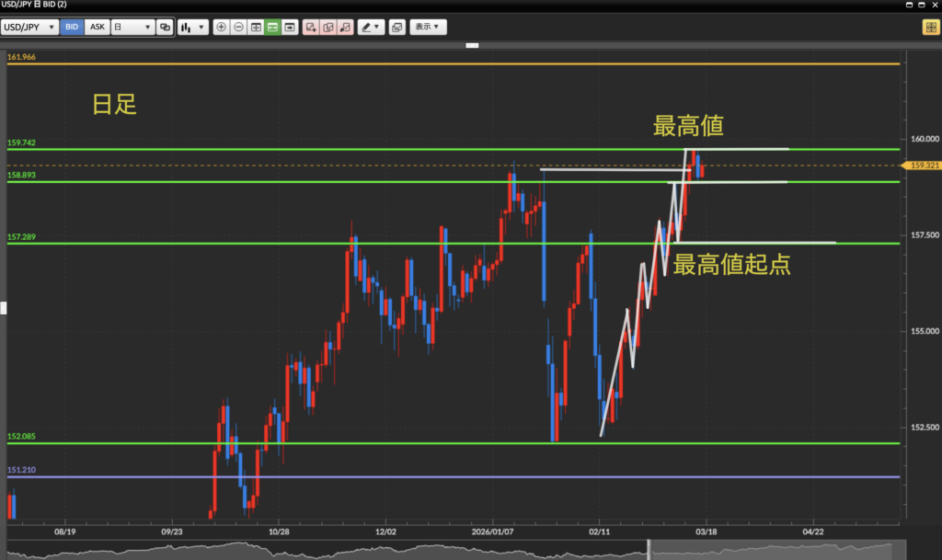Screen dimensions: 942x560
Task: Open the pen drawing tools menu
Action: [371, 28]
